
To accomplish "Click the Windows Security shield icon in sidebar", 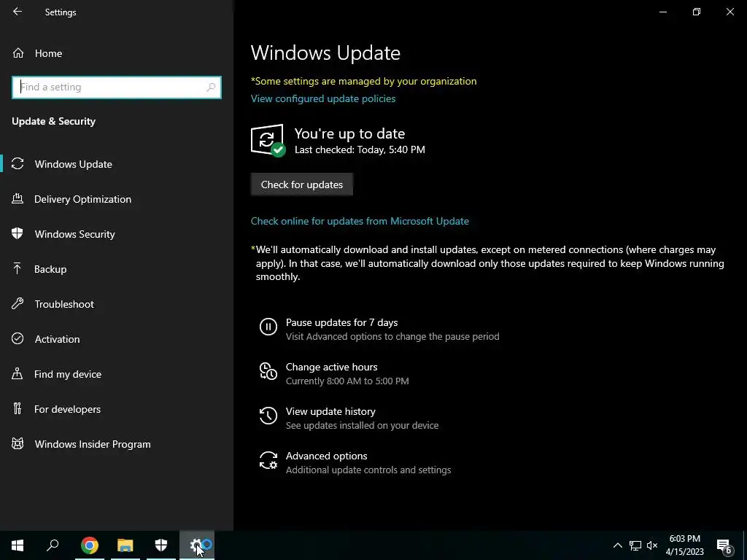I will (x=18, y=233).
